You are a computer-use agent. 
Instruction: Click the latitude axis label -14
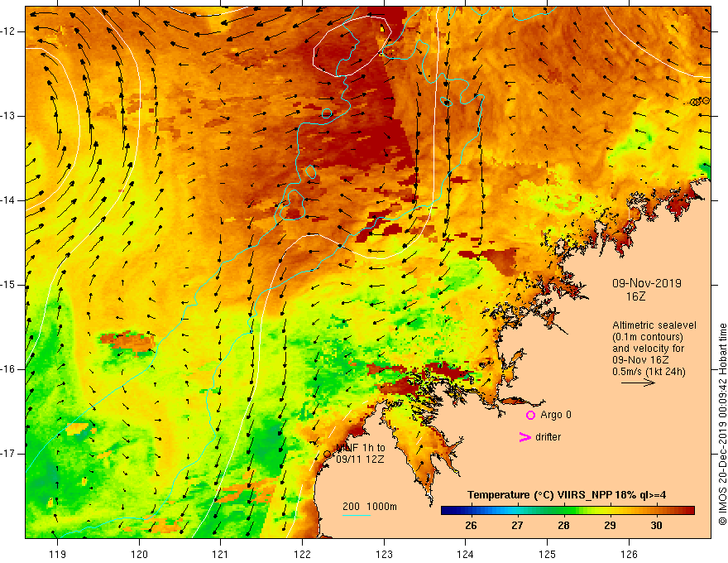point(9,200)
